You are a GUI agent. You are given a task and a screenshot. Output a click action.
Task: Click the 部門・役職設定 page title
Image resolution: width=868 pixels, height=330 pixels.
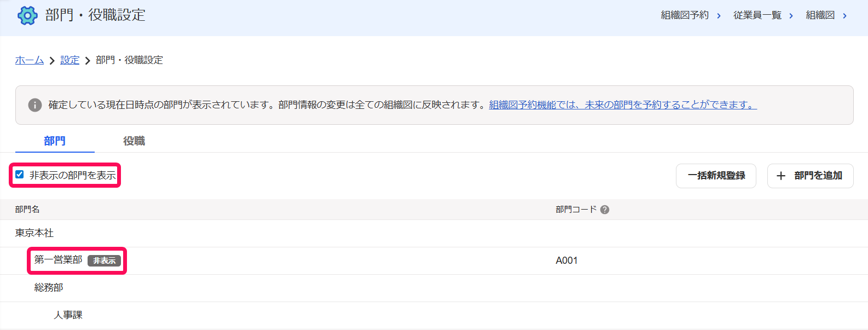(95, 15)
